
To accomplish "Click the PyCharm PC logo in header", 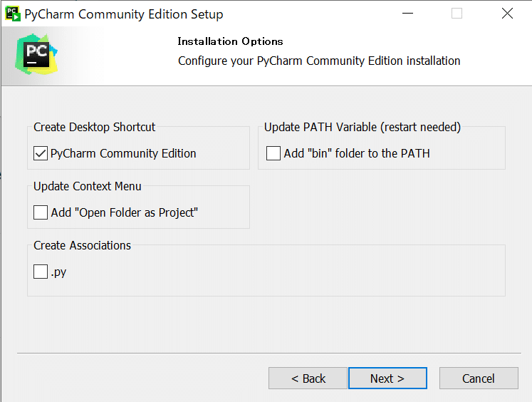I will pos(36,54).
